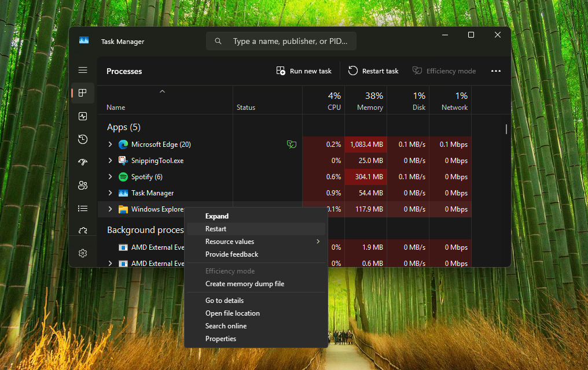Open the hamburger navigation menu
Screen dimensions: 588x370
click(83, 70)
